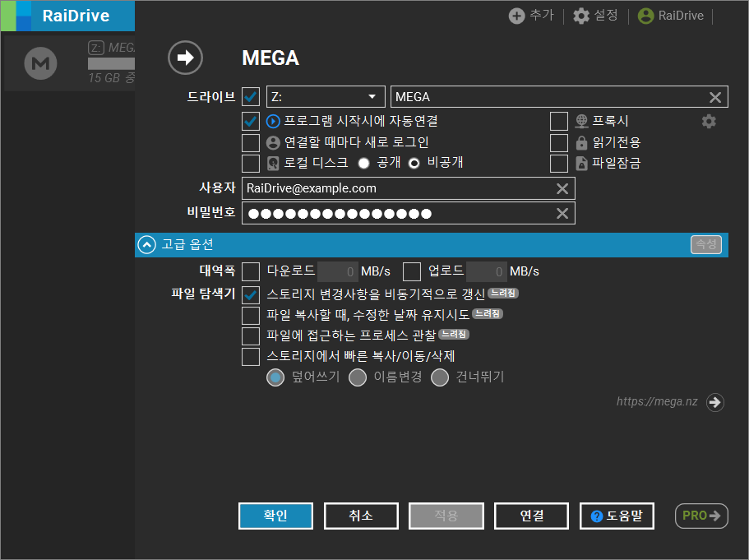Click the 프록시 globe icon
The image size is (749, 560).
(581, 122)
